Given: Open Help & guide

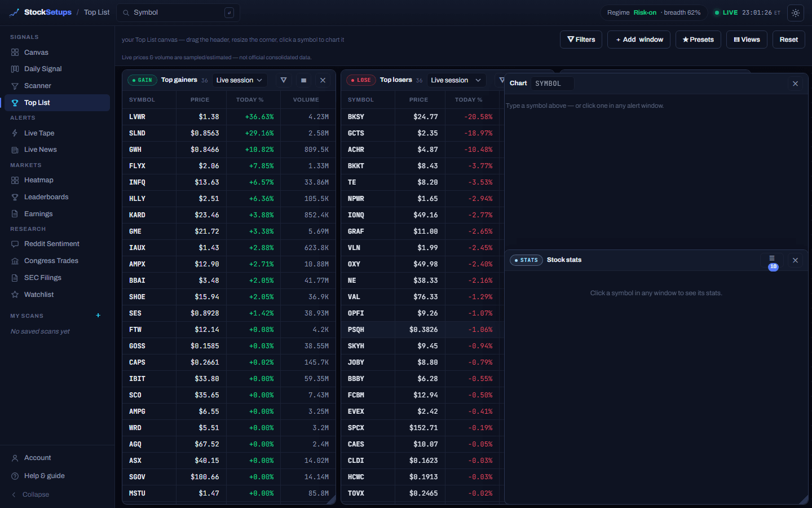Looking at the screenshot, I should click(57, 476).
